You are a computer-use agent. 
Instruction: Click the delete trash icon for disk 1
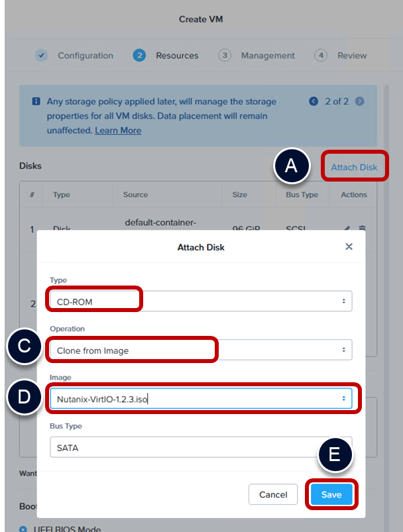[x=362, y=228]
